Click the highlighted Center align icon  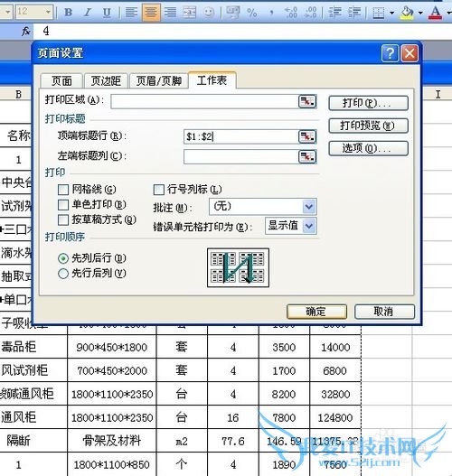tap(151, 13)
